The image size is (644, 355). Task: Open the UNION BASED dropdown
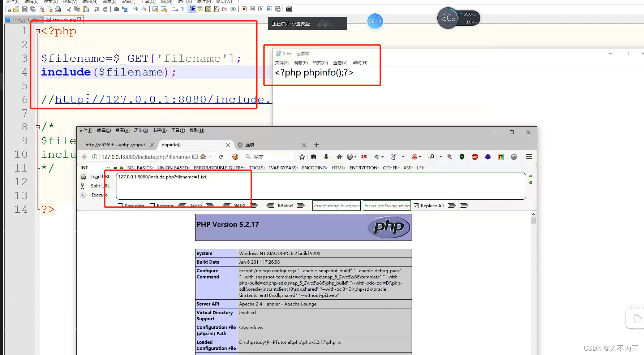[173, 168]
